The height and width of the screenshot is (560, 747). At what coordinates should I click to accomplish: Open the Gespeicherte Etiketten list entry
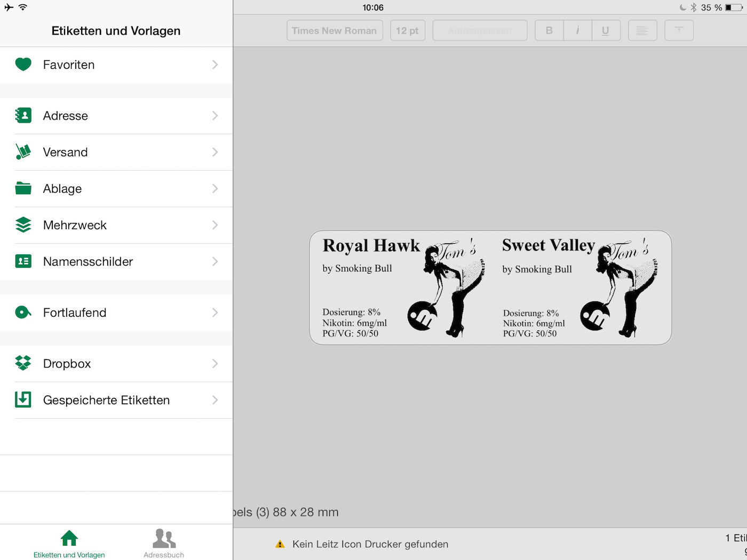tap(116, 400)
